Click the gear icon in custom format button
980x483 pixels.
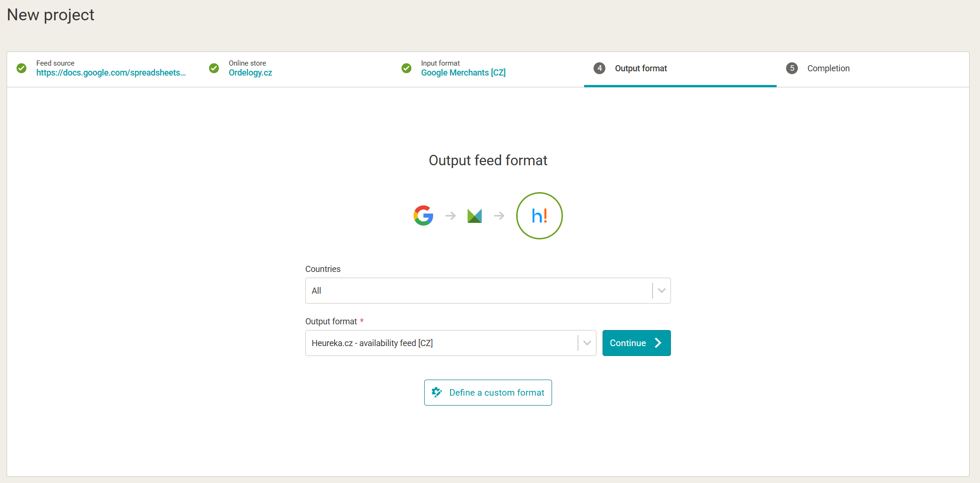[x=437, y=392]
